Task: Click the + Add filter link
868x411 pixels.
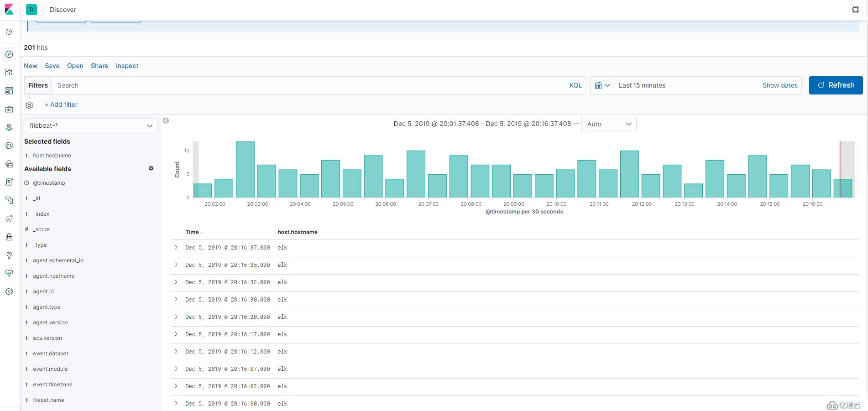Action: click(61, 104)
